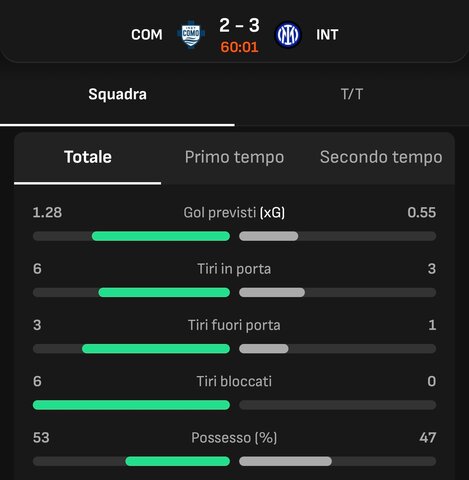Viewport: 469px width, 480px height.
Task: Click the gray possession bar for Inter
Action: click(285, 461)
